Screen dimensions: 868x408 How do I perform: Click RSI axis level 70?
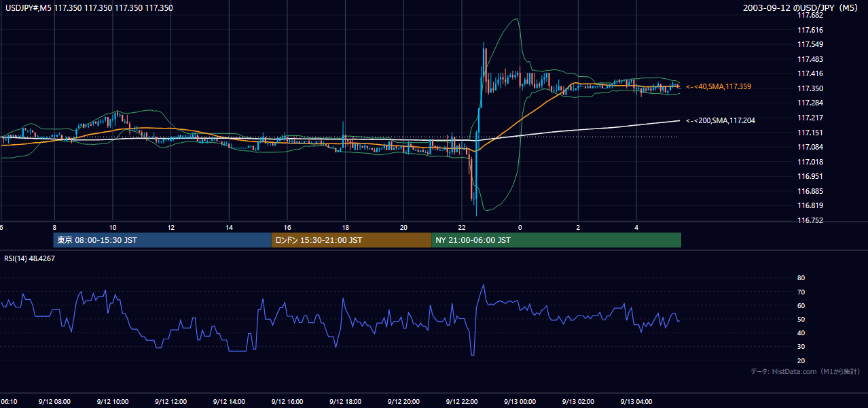pos(801,292)
